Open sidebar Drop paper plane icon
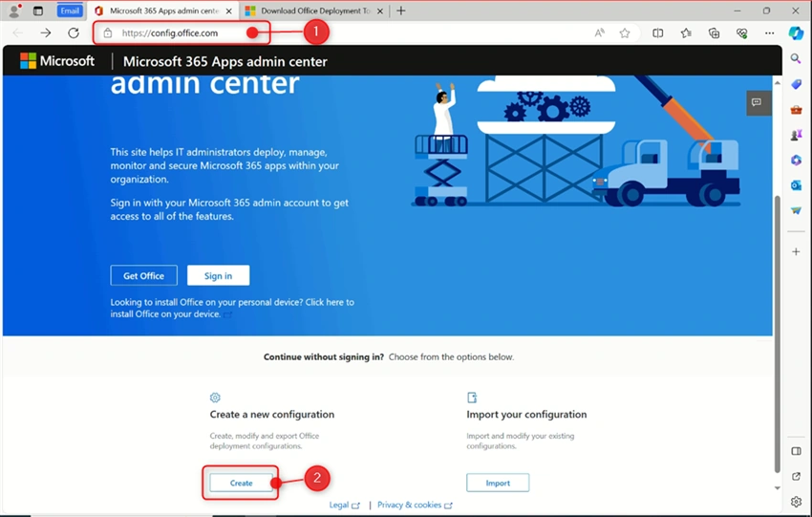This screenshot has height=517, width=812. (x=796, y=210)
